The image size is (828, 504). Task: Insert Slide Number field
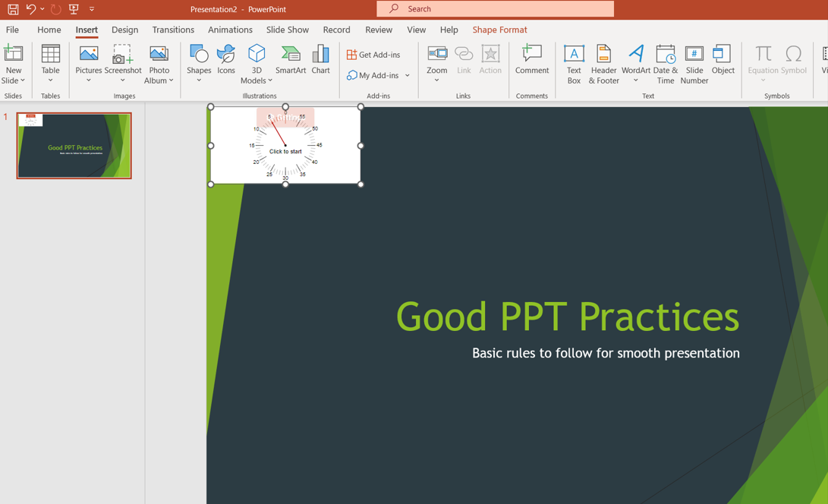[694, 64]
